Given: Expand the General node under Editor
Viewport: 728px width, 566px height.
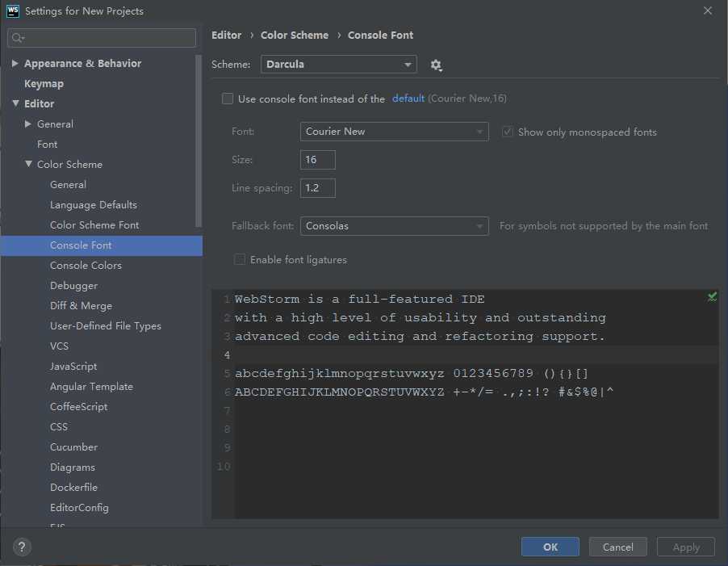Looking at the screenshot, I should (28, 124).
